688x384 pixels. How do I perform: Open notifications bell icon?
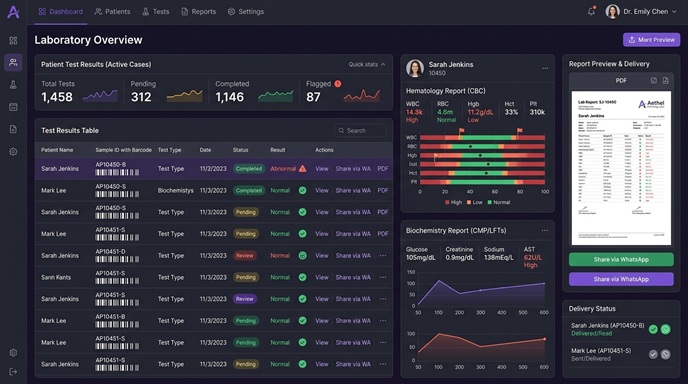pos(591,11)
